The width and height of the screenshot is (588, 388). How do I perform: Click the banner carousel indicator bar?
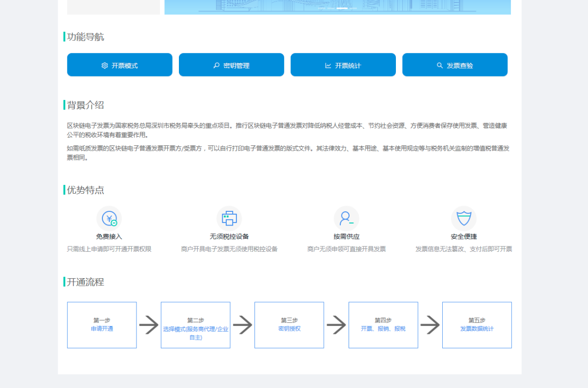[342, 8]
